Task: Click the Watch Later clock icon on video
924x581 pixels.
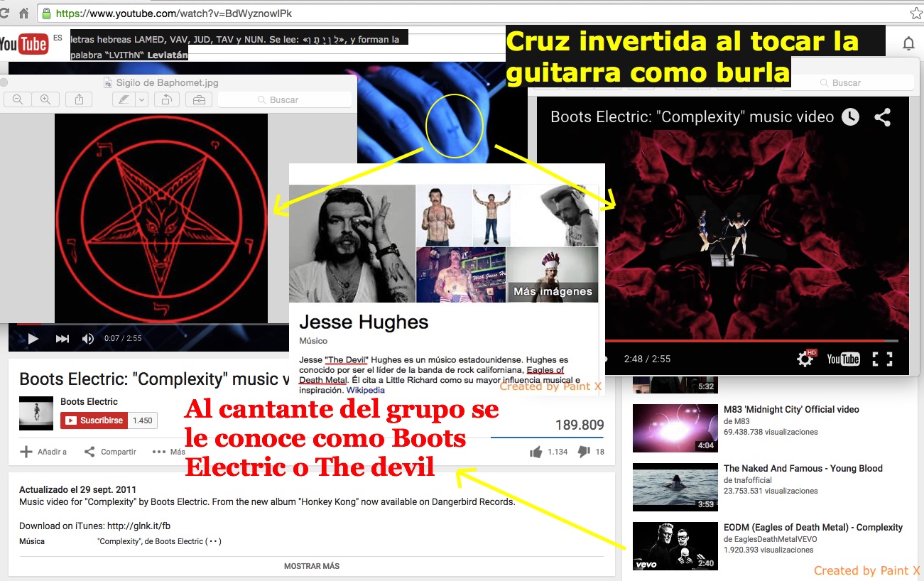Action: (x=850, y=117)
